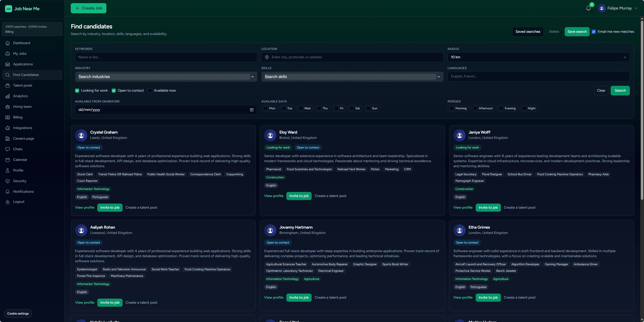644x322 pixels.
Task: Open Chats in sidebar
Action: (32, 149)
